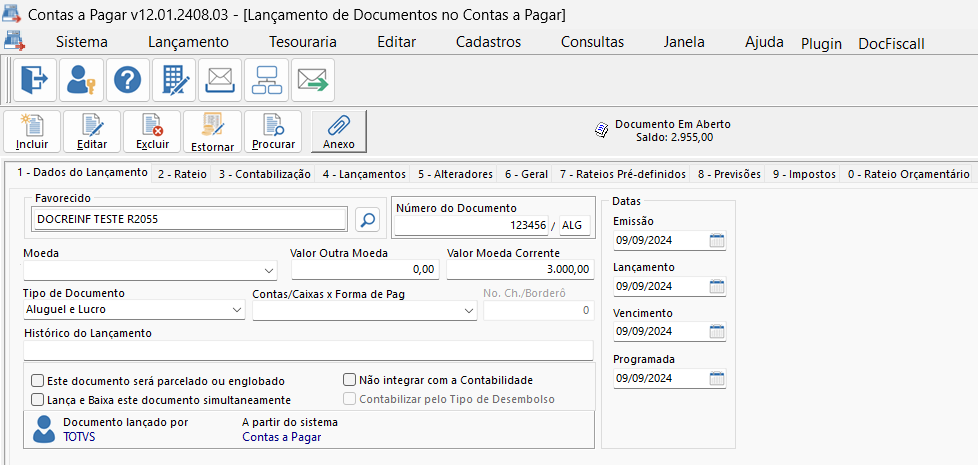
Task: Click the Histórico do Lançamento text field
Action: (308, 350)
